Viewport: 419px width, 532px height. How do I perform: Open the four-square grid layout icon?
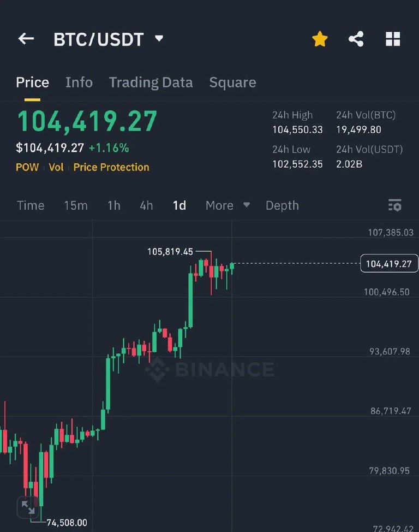point(393,39)
